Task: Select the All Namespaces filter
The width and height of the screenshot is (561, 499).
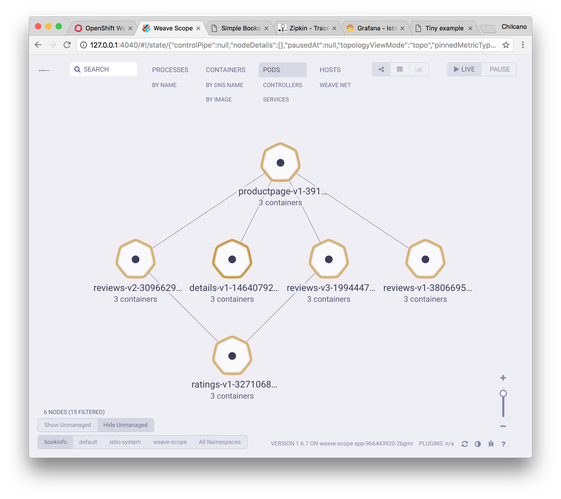Action: click(220, 442)
